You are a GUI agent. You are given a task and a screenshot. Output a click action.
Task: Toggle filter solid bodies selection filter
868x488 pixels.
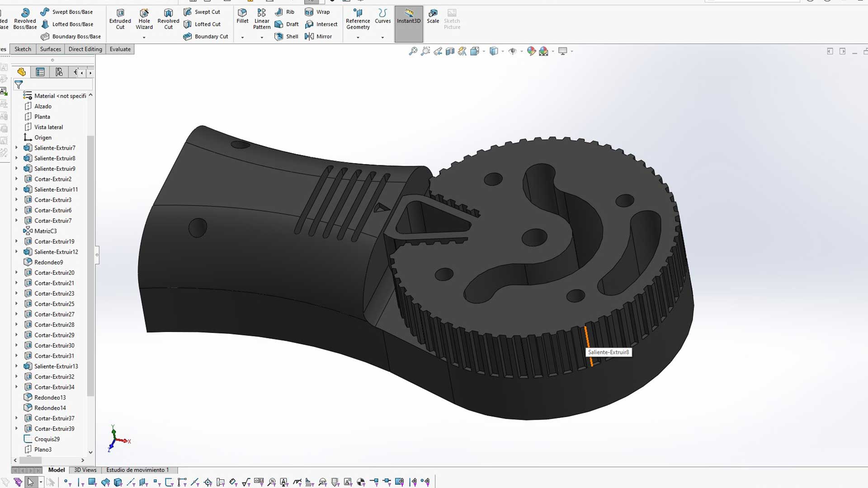click(118, 482)
